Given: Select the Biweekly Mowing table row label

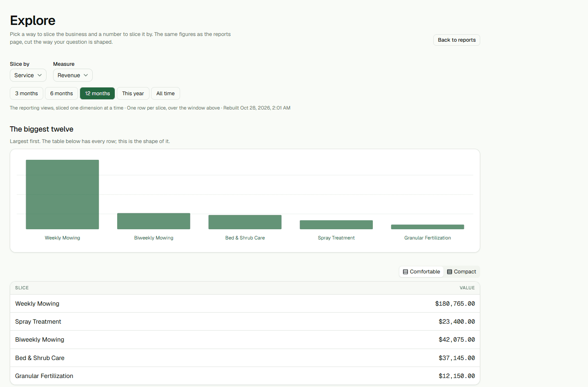Looking at the screenshot, I should pyautogui.click(x=40, y=340).
